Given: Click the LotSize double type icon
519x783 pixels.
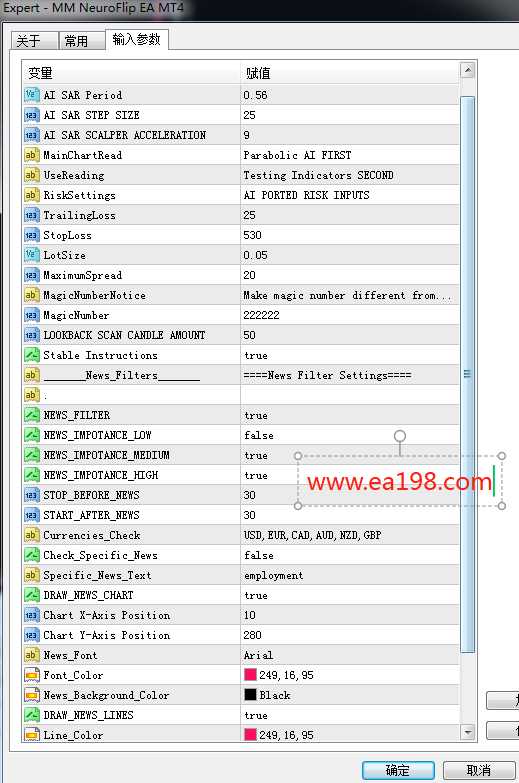Looking at the screenshot, I should pyautogui.click(x=31, y=255).
